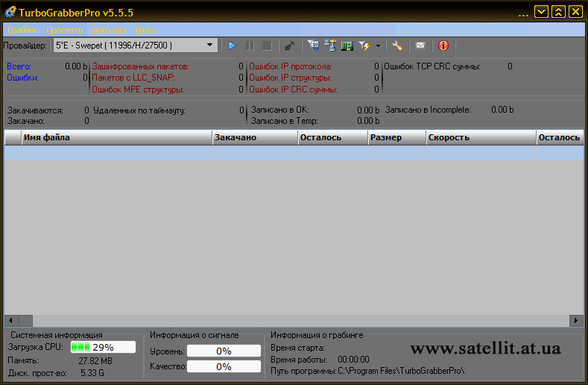Click the envelope mail icon
The height and width of the screenshot is (385, 588).
pyautogui.click(x=420, y=46)
